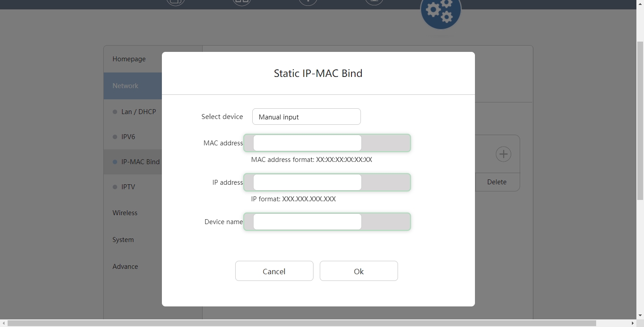Image resolution: width=644 pixels, height=327 pixels.
Task: Click horizontal scrollbar right arrow
Action: [633, 323]
